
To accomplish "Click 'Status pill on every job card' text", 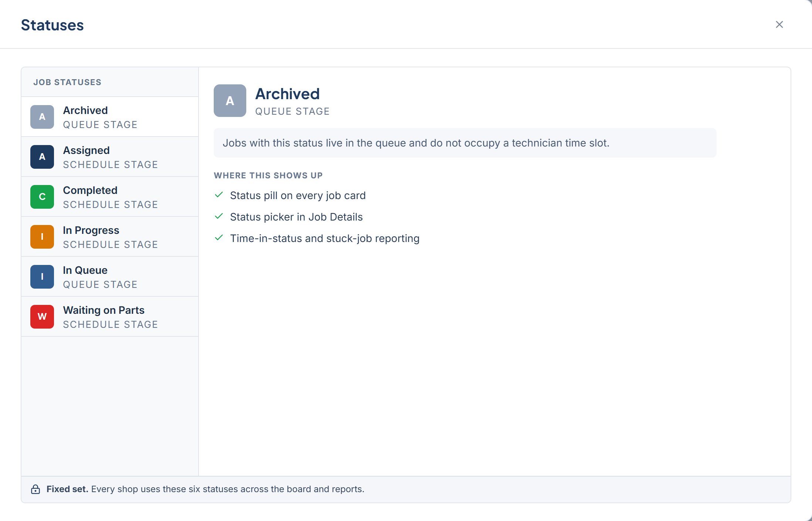I will (x=298, y=195).
